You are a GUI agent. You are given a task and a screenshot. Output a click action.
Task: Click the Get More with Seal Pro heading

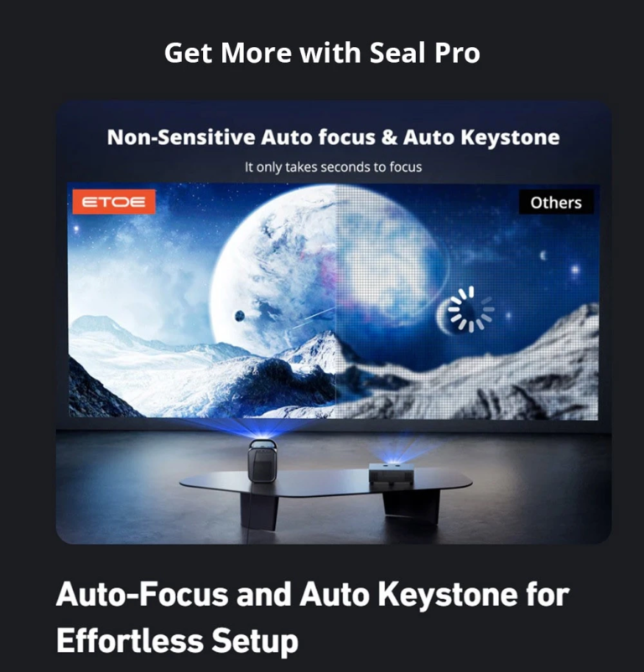(322, 53)
